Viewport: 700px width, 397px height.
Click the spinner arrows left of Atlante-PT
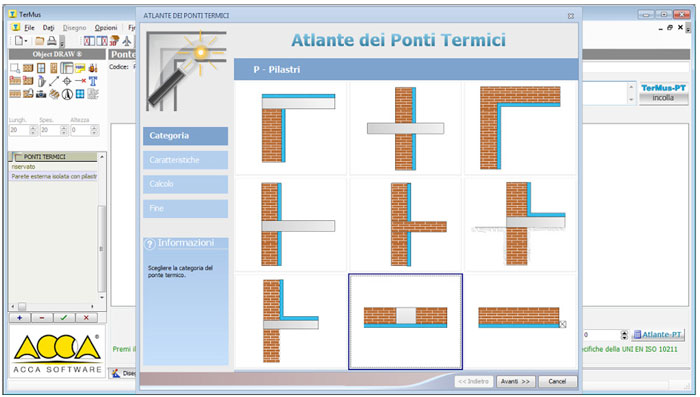625,334
